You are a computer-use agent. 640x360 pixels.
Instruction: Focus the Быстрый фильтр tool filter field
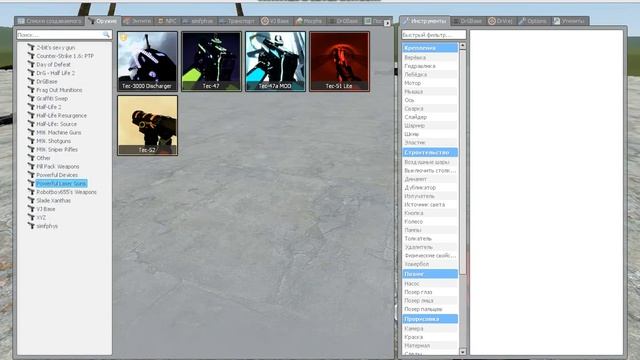433,35
